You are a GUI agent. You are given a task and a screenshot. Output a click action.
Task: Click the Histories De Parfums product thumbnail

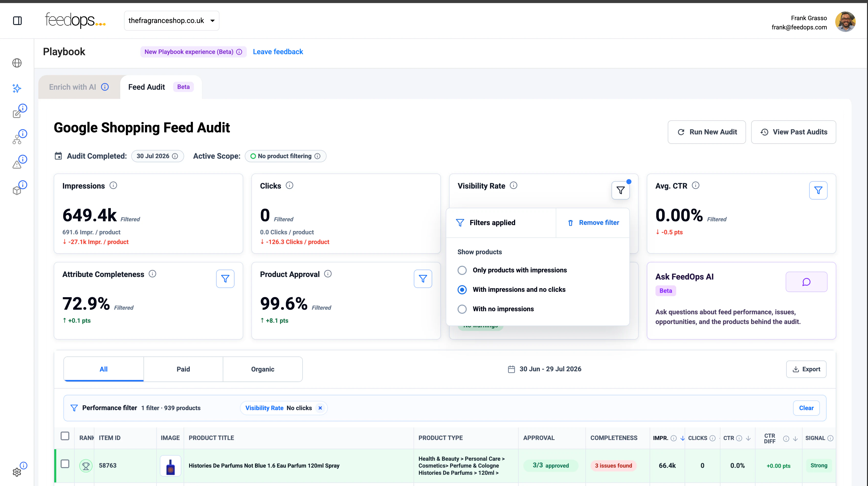click(171, 466)
